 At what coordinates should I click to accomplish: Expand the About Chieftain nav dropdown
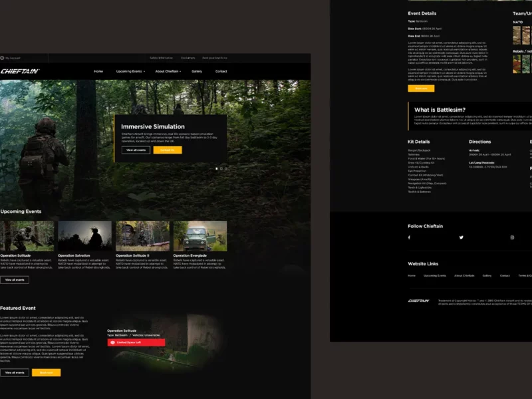[x=168, y=72]
